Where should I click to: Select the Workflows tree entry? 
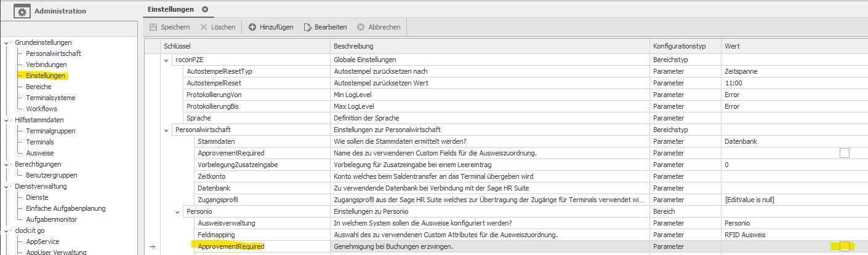[x=41, y=109]
